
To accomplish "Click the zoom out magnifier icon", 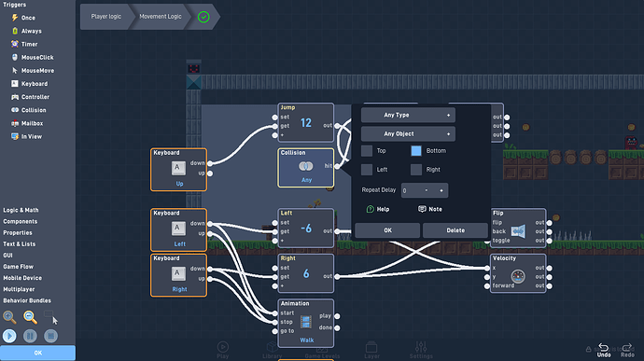I will click(x=30, y=317).
